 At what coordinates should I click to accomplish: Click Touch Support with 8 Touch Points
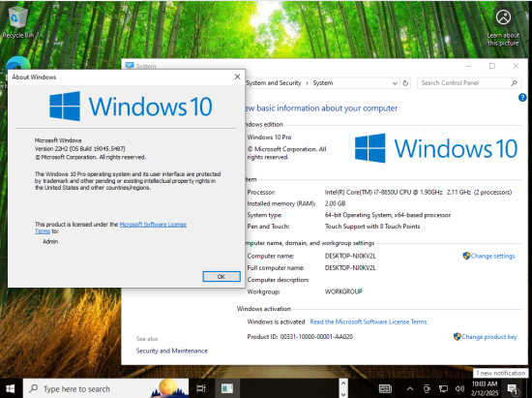point(372,227)
